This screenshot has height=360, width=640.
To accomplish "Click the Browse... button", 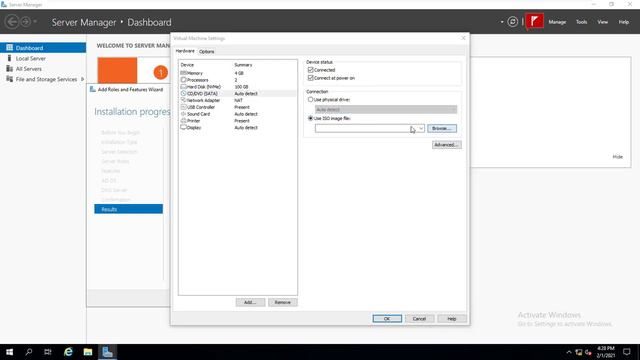I will [442, 129].
